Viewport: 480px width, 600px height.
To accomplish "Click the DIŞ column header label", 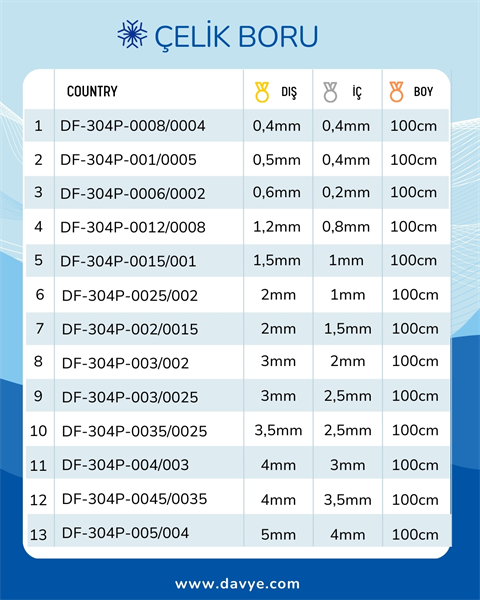I will [x=289, y=92].
